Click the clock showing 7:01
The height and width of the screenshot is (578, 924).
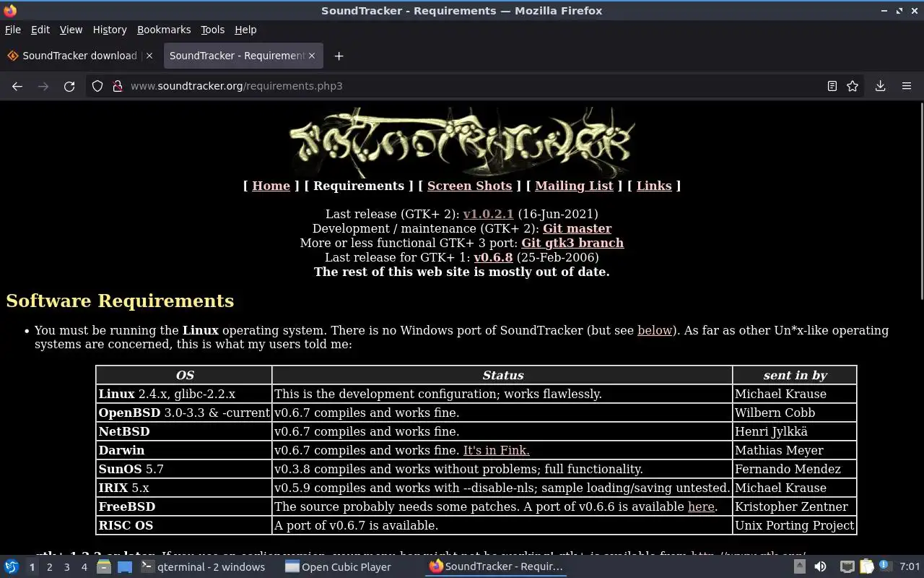910,566
